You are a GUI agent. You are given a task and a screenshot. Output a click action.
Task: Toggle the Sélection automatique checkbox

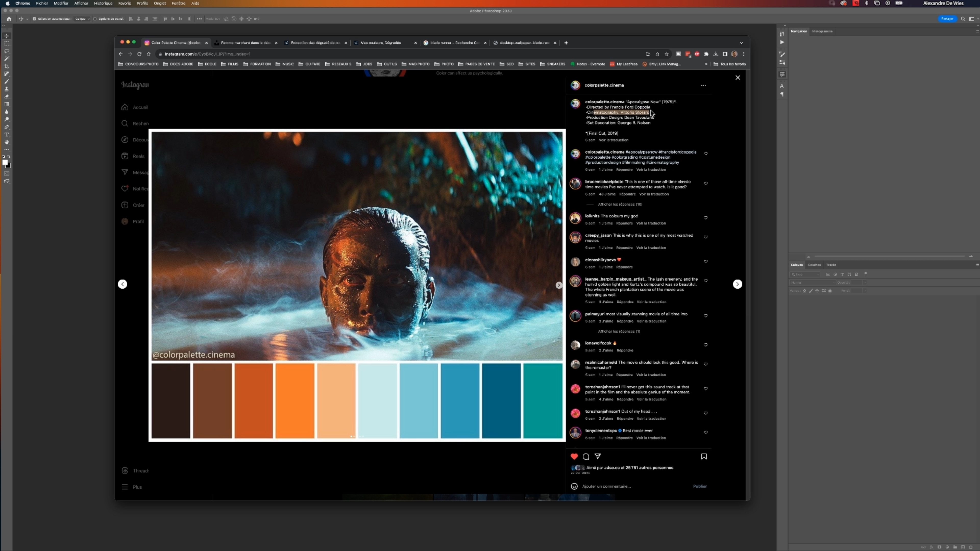pyautogui.click(x=34, y=19)
